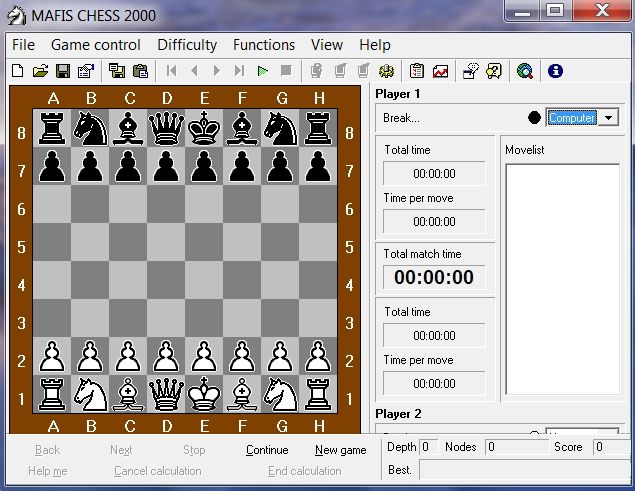Screen dimensions: 635x491
Task: Select the black king on E8
Action: tap(204, 128)
